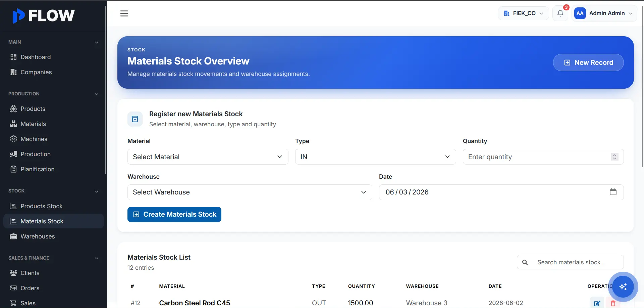Image resolution: width=644 pixels, height=308 pixels.
Task: Open the Select Warehouse dropdown
Action: 250,192
